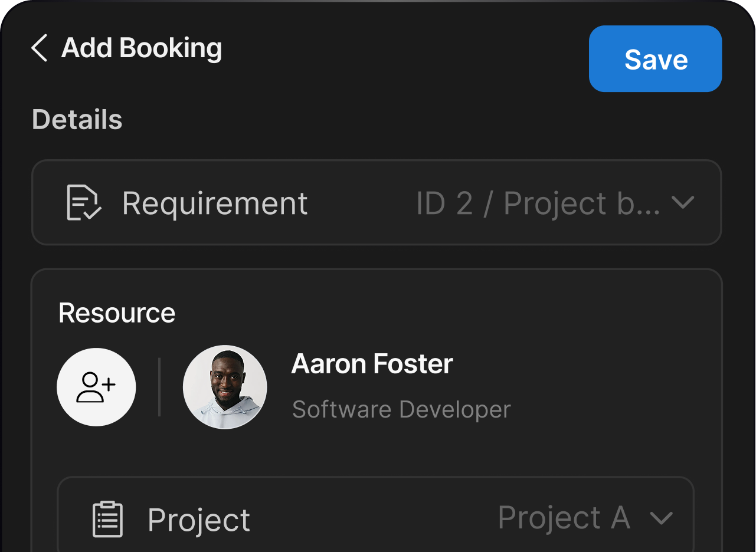Click Aaron Foster's profile photo
The width and height of the screenshot is (756, 552).
(x=225, y=386)
